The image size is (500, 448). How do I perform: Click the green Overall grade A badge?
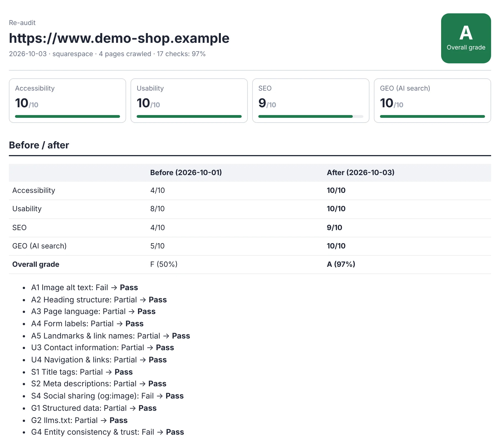466,38
